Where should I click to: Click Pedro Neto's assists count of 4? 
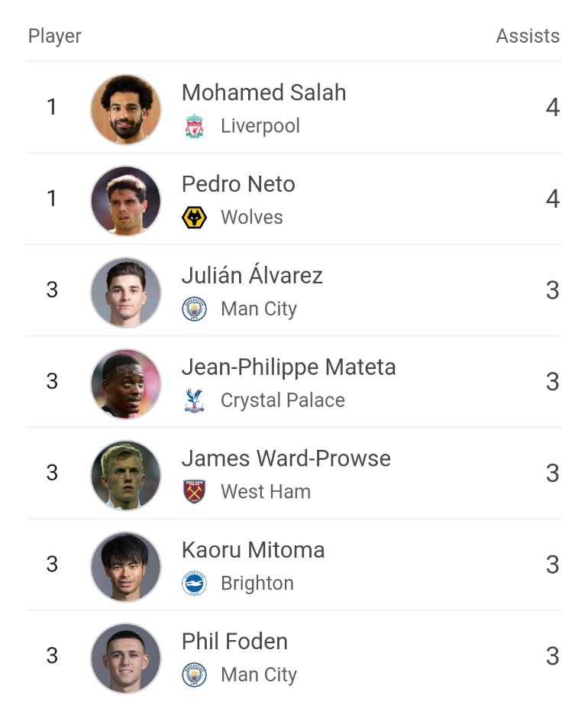[x=553, y=199]
